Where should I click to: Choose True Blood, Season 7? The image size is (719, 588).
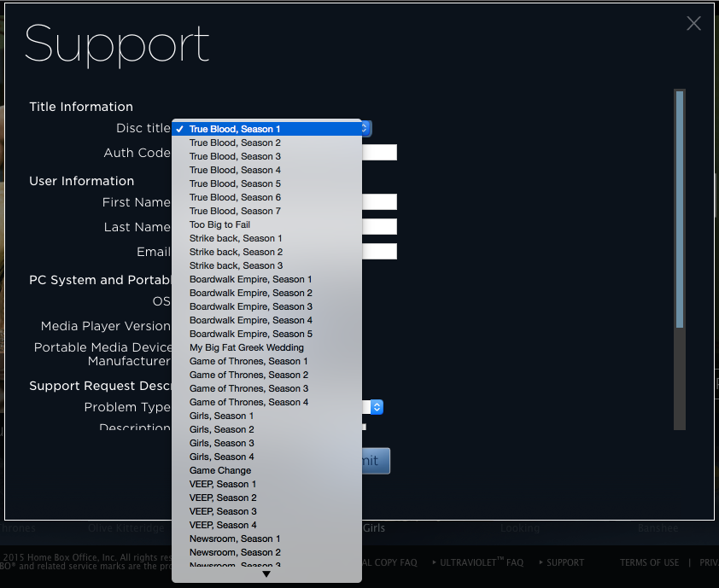pyautogui.click(x=267, y=211)
